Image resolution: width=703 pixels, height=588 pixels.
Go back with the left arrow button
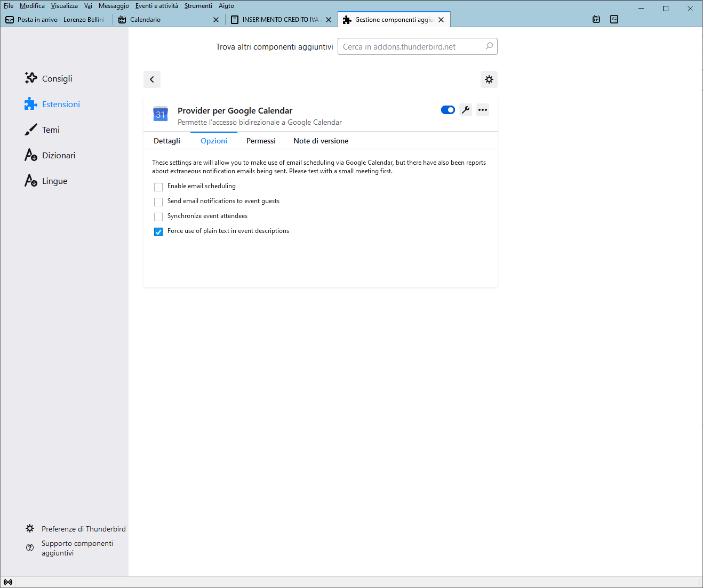(x=151, y=79)
